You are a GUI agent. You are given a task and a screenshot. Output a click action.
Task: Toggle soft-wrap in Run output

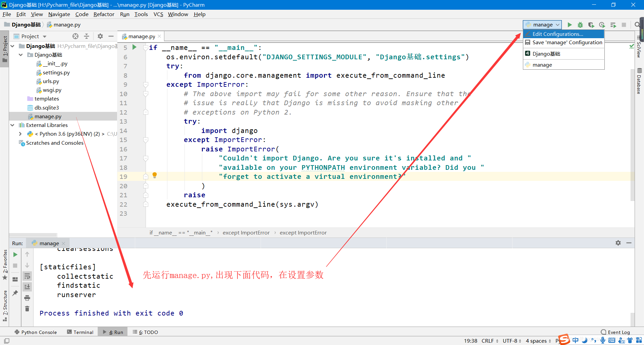click(x=27, y=276)
